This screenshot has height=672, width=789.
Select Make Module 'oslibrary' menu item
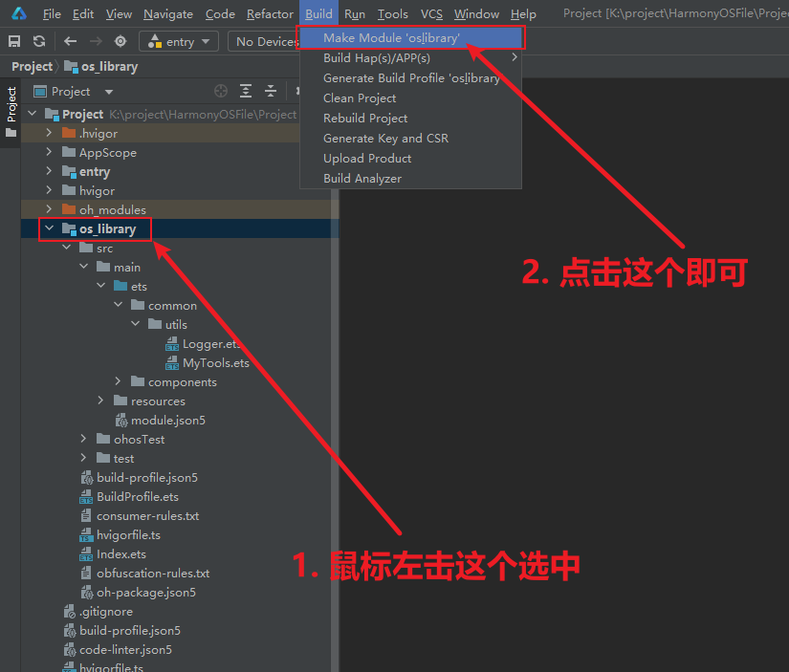410,37
